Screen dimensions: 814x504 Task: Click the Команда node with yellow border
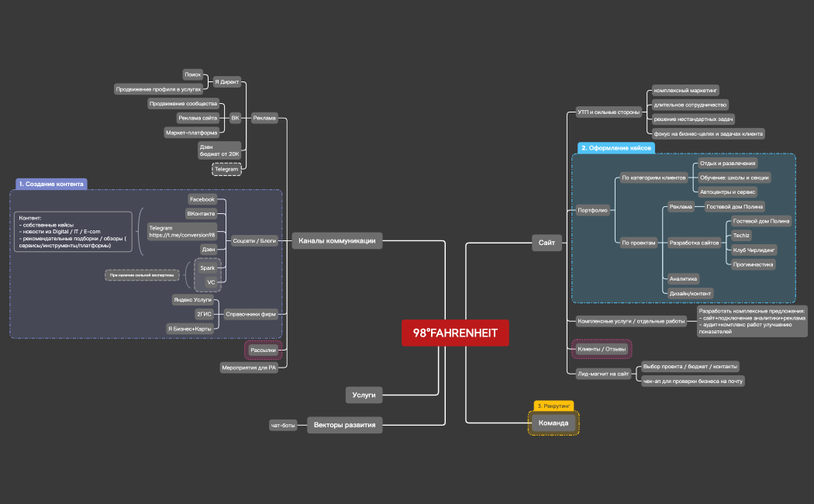click(554, 423)
